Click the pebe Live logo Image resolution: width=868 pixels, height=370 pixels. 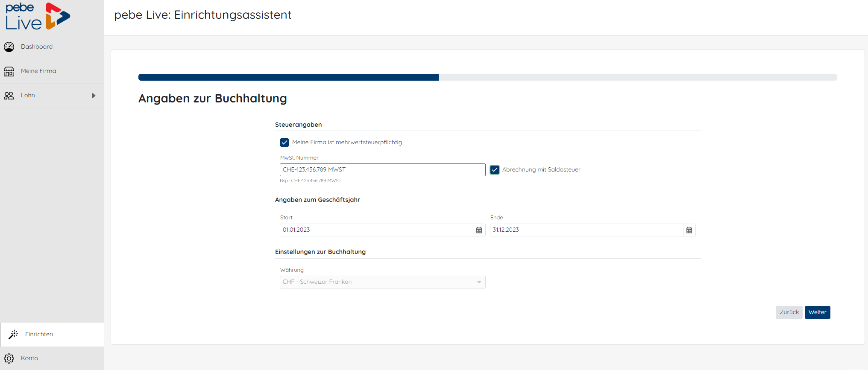pyautogui.click(x=38, y=17)
